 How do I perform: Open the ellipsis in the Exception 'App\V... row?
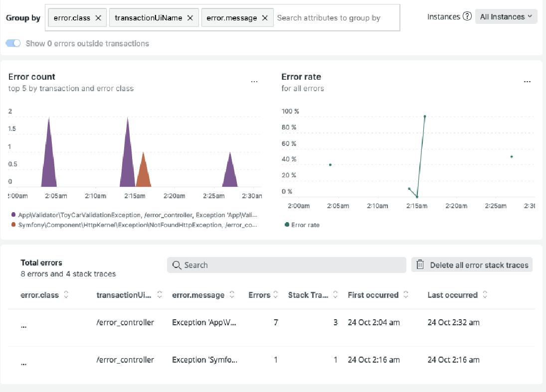coord(23,326)
